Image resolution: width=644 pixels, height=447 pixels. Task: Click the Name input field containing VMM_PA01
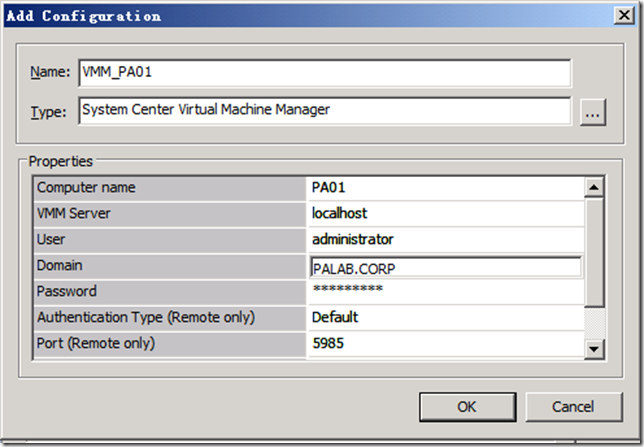[324, 73]
